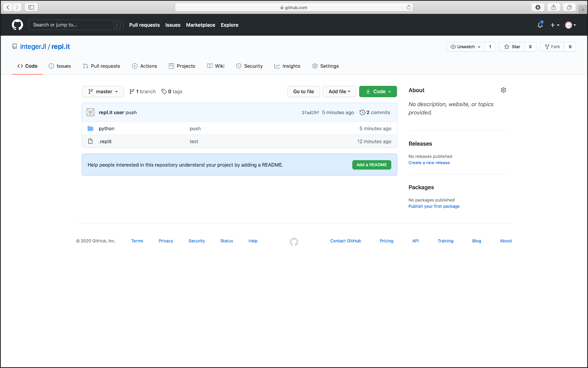Viewport: 588px width, 368px height.
Task: Click the footer GitHub logo
Action: tap(294, 242)
